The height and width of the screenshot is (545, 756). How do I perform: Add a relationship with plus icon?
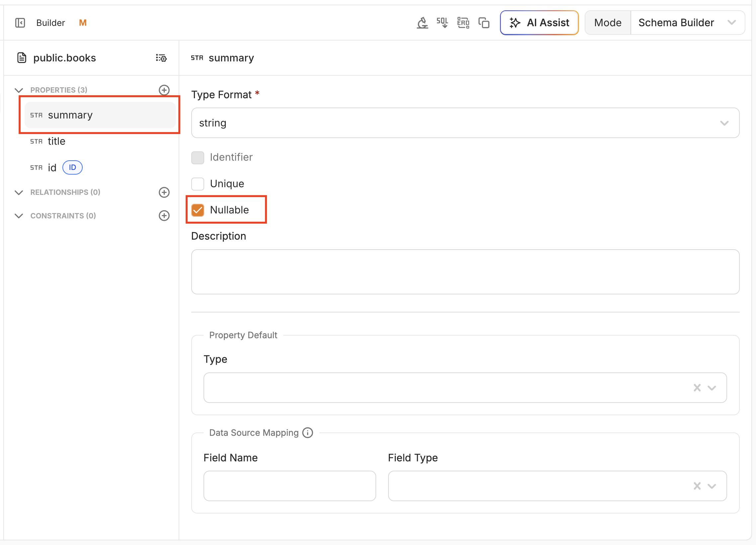click(x=164, y=192)
